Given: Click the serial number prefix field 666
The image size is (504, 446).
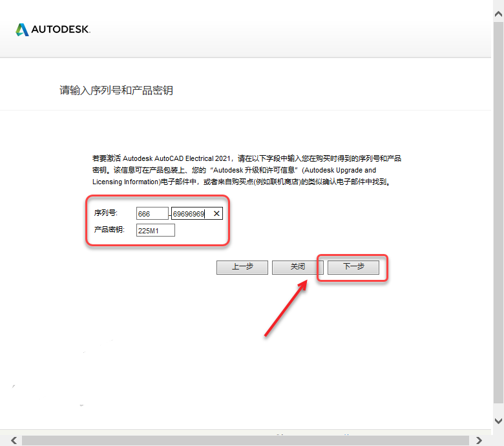Looking at the screenshot, I should pyautogui.click(x=152, y=213).
